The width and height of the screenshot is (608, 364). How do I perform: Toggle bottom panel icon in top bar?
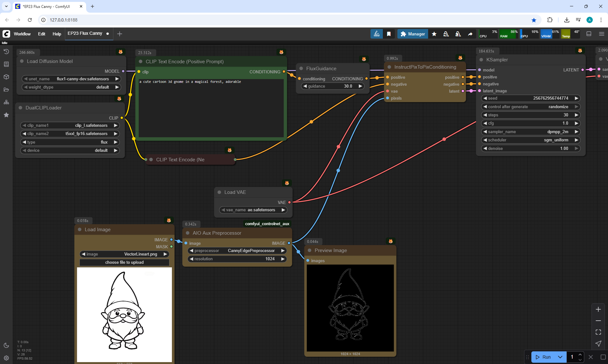(x=589, y=34)
